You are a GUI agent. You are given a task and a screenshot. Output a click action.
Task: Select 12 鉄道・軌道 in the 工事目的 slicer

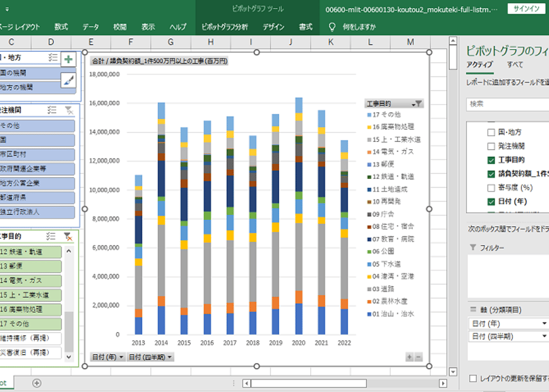point(31,252)
